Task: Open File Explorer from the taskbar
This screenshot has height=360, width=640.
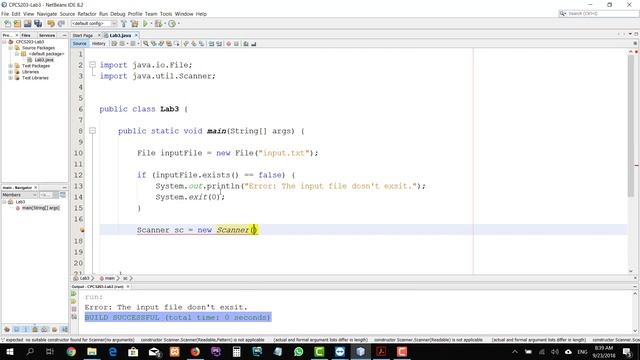Action: [x=92, y=351]
